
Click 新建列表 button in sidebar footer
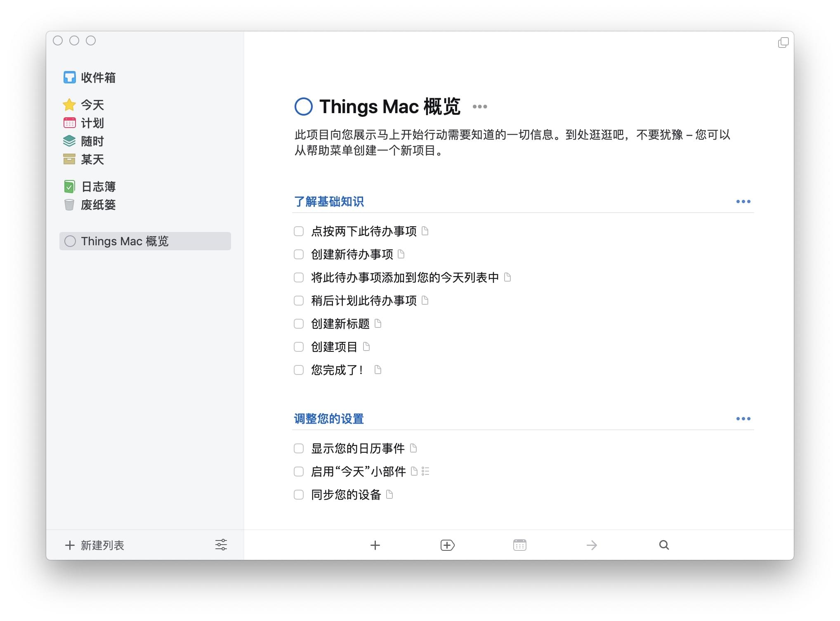pos(95,545)
